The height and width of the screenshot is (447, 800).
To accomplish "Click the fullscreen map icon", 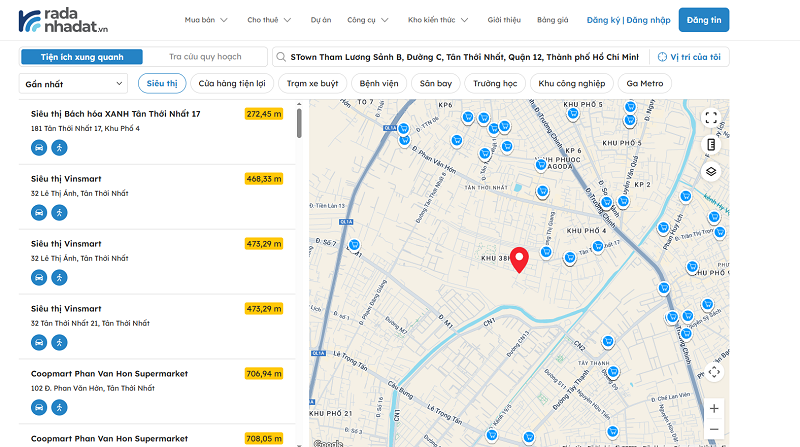I will click(712, 117).
